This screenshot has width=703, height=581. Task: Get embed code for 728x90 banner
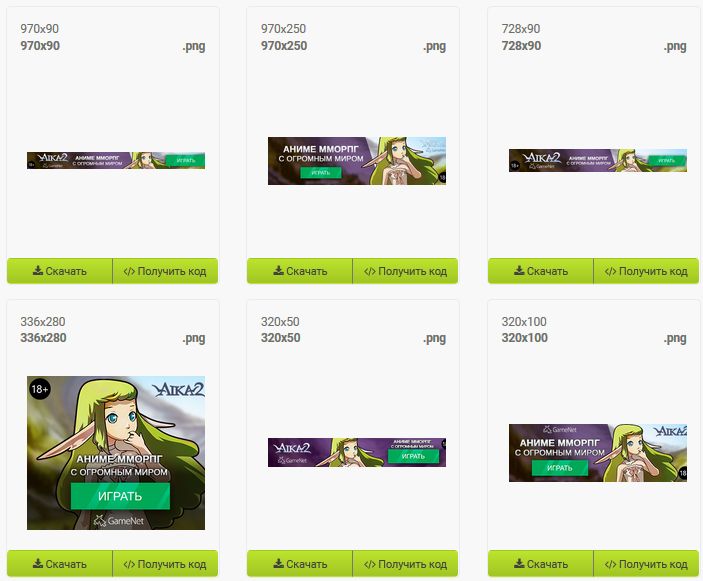coord(646,271)
